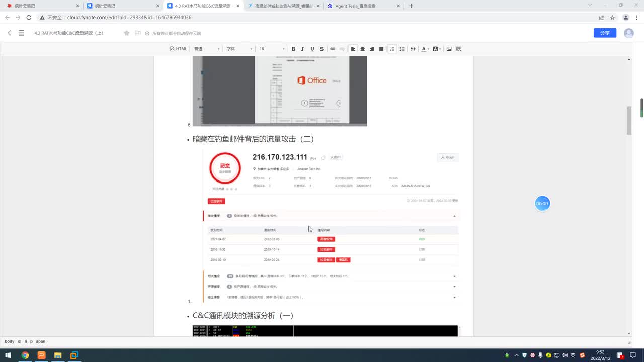Open the note list hamburger menu
Image resolution: width=644 pixels, height=362 pixels.
click(21, 33)
